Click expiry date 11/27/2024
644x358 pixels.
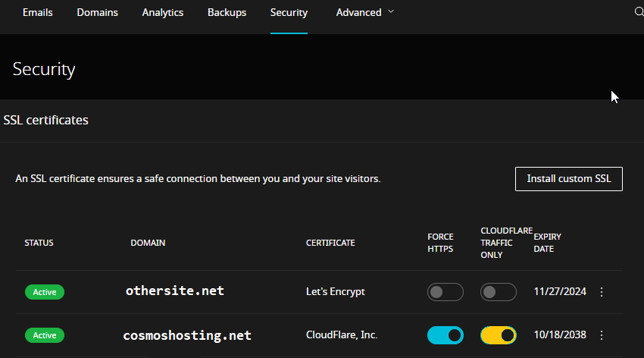560,291
